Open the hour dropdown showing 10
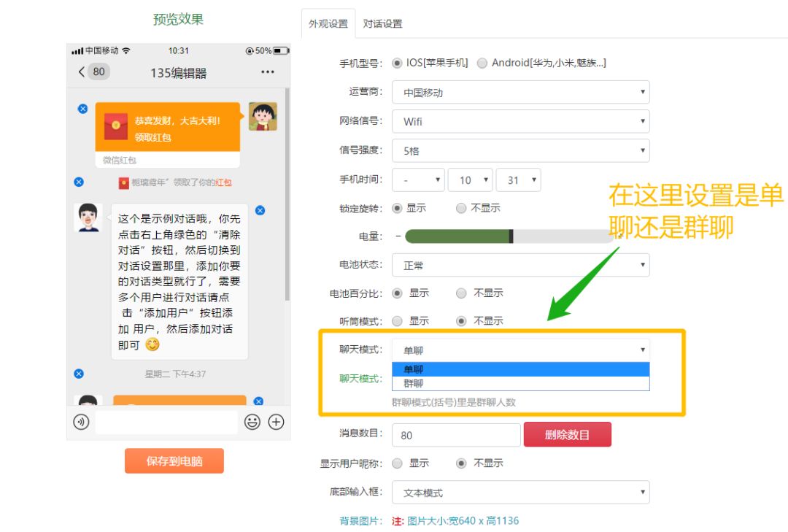Screen dimensions: 788x532 point(471,180)
